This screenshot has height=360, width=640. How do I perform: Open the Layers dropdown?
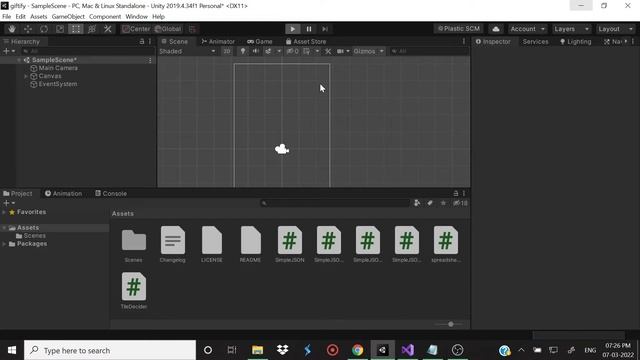[571, 29]
